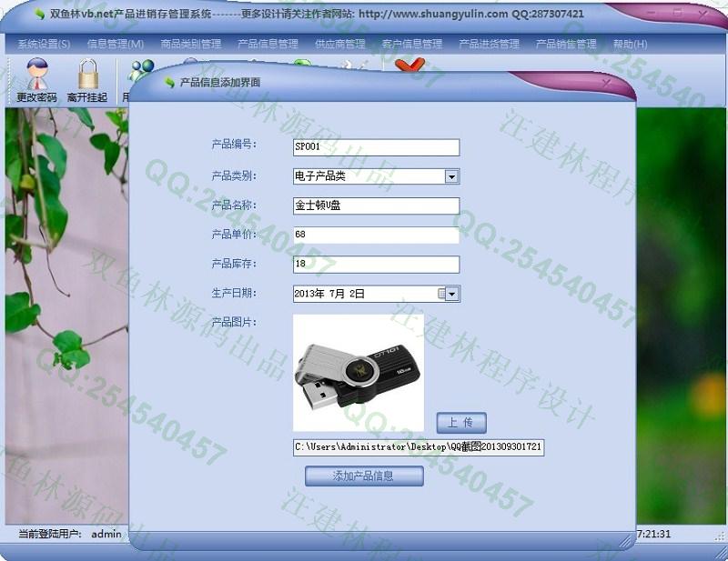Click the 离开挂起 padlock icon
The width and height of the screenshot is (728, 561).
pyautogui.click(x=87, y=74)
